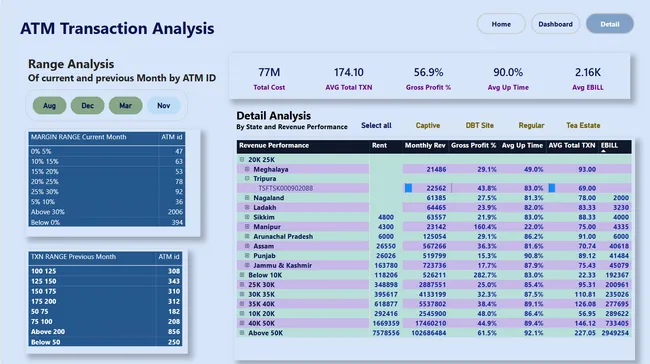The image size is (650, 364).
Task: Expand the Arunachal Pradesh row
Action: pos(247,236)
